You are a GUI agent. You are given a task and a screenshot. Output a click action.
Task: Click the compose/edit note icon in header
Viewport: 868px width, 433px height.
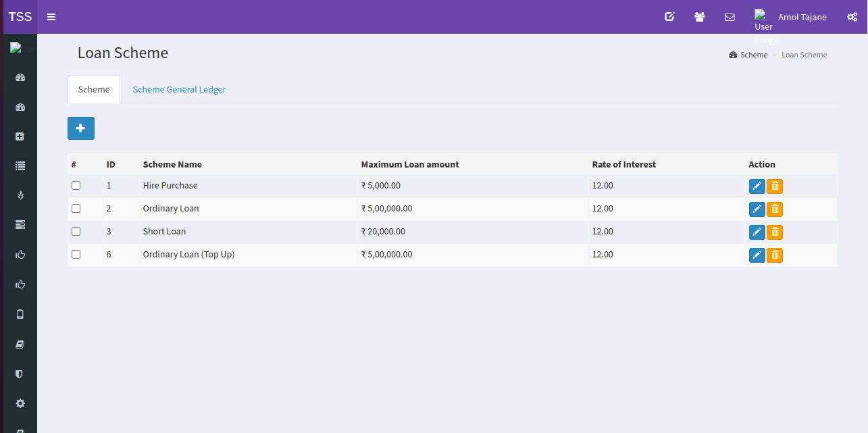tap(669, 17)
